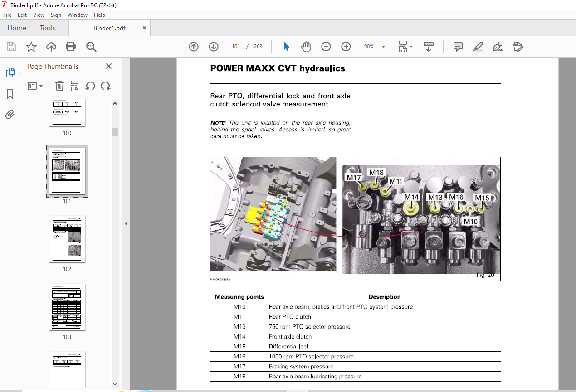
Task: Click the 'Differential lock' table cell
Action: click(385, 347)
